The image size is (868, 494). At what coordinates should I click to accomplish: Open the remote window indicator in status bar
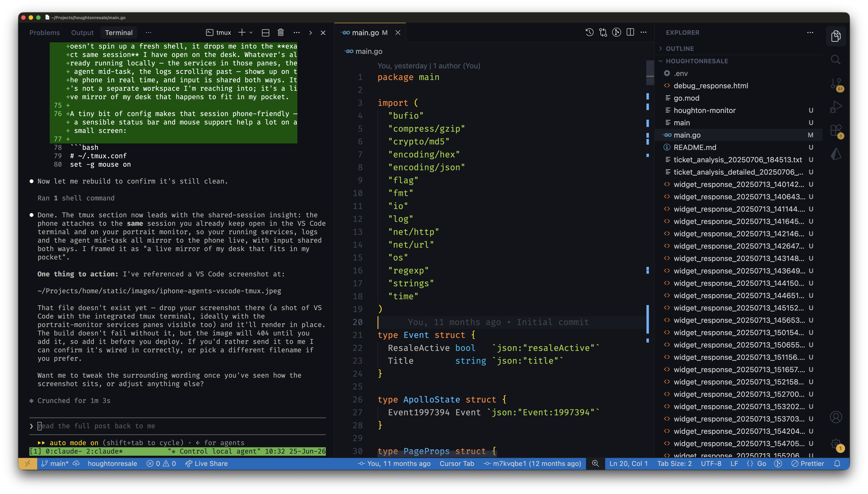pyautogui.click(x=28, y=463)
